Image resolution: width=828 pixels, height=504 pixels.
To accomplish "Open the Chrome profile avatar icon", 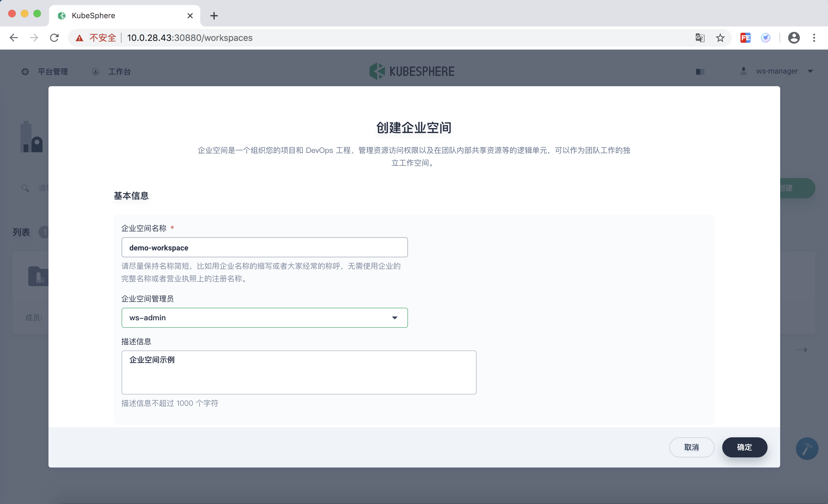I will click(793, 38).
